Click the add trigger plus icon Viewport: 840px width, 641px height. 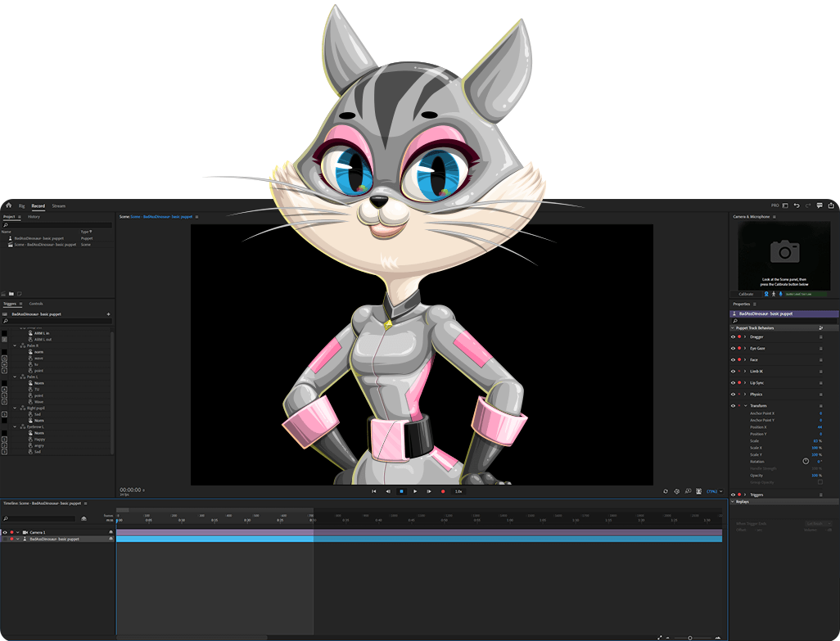(x=108, y=314)
